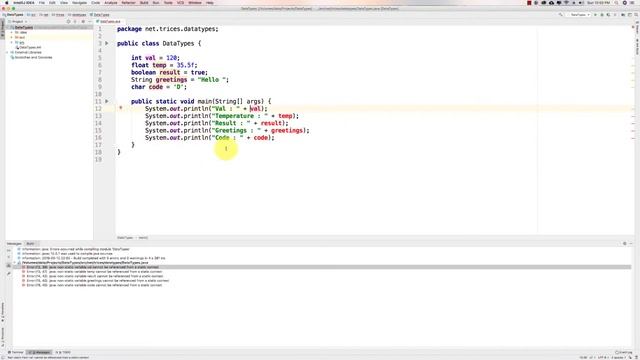The height and width of the screenshot is (360, 640).
Task: Open the File menu
Action: click(42, 2)
